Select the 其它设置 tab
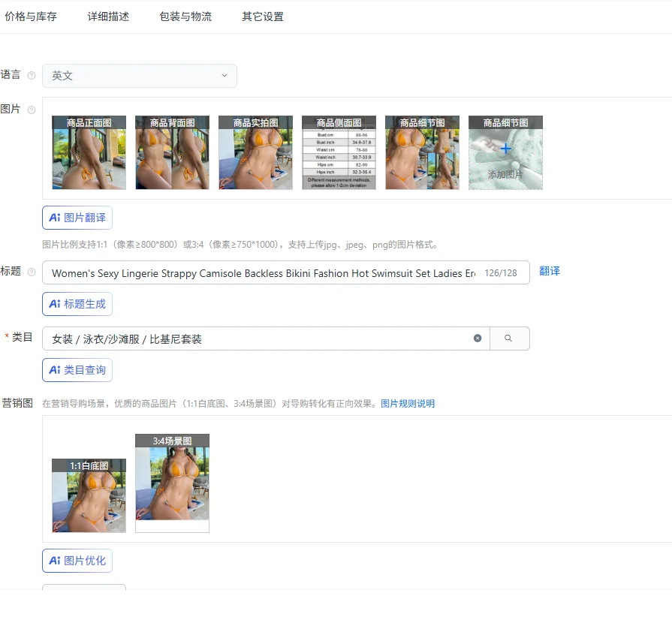The width and height of the screenshot is (672, 638). (x=263, y=17)
